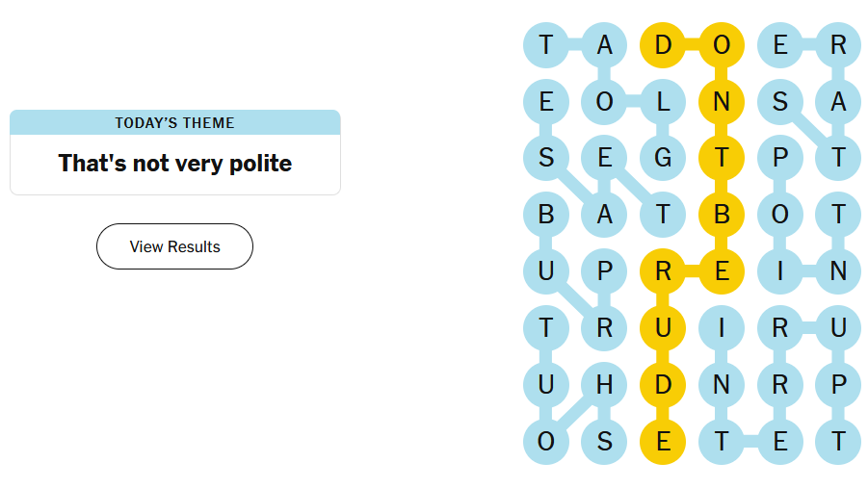Image resolution: width=868 pixels, height=488 pixels.
Task: Select the letter I in POINT
Action: point(780,271)
